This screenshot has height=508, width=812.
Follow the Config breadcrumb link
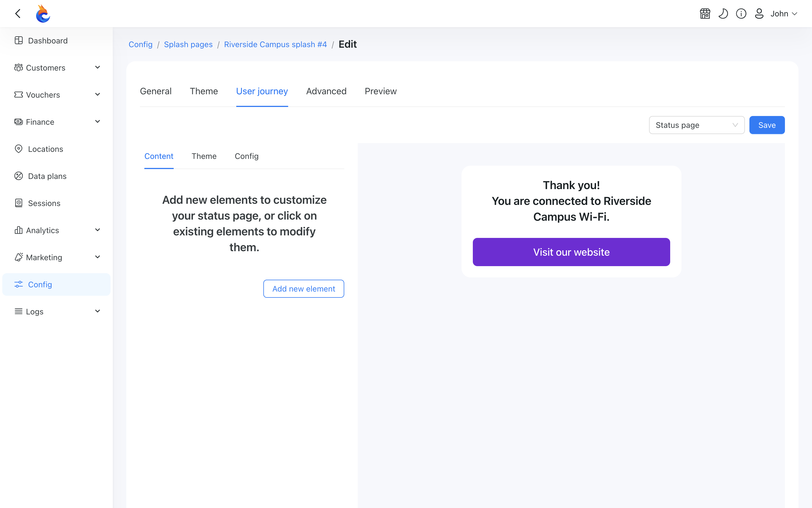click(141, 44)
